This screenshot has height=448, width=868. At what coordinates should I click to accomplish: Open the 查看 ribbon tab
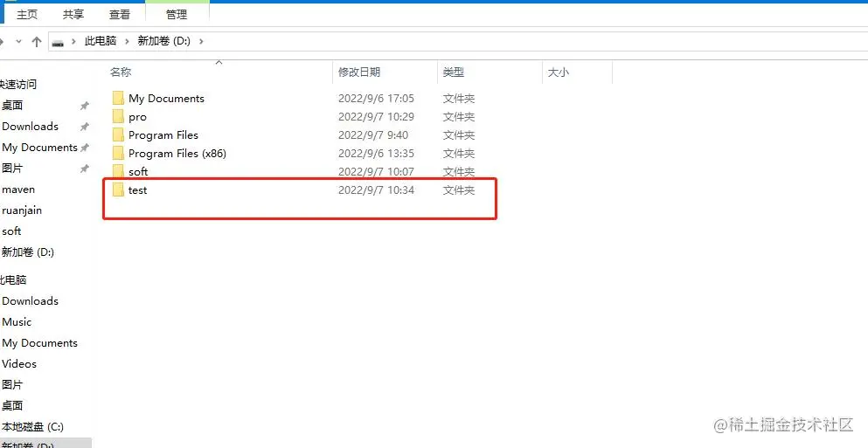[119, 14]
